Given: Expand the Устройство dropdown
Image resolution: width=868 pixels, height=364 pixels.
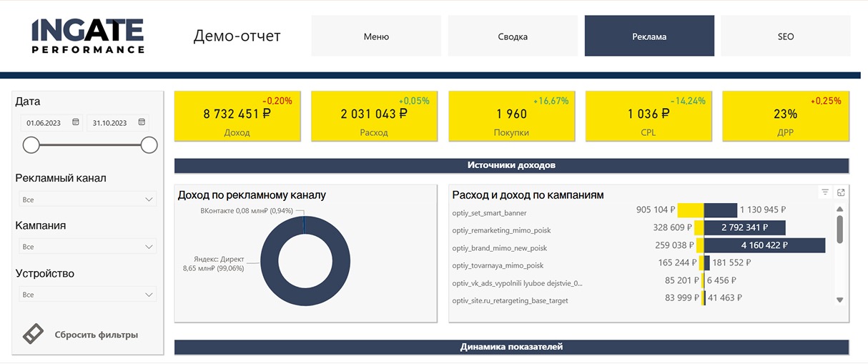Looking at the screenshot, I should tap(87, 295).
